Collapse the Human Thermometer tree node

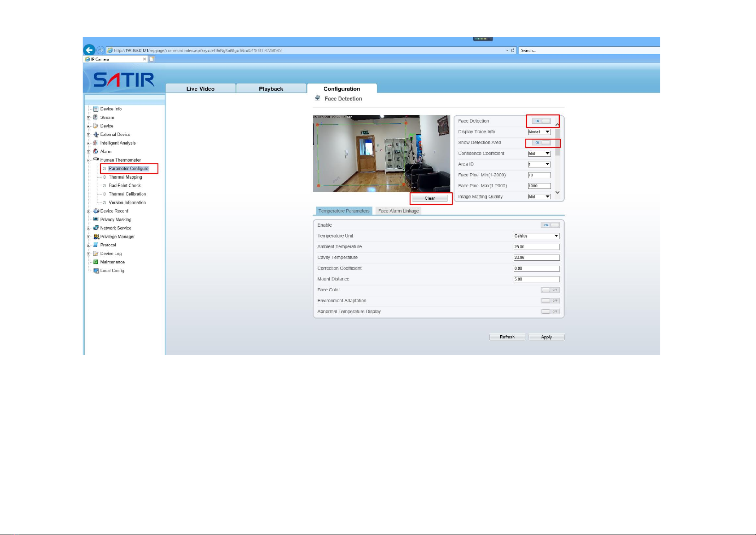88,160
